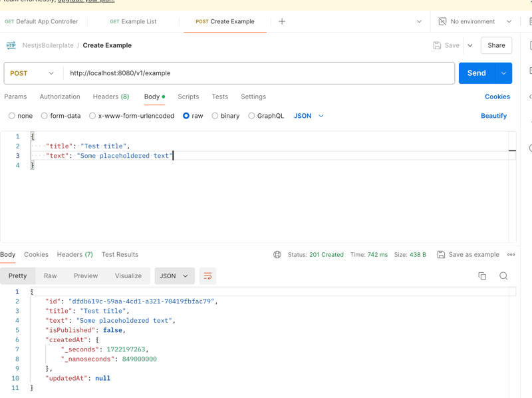Select the none body type

point(12,116)
